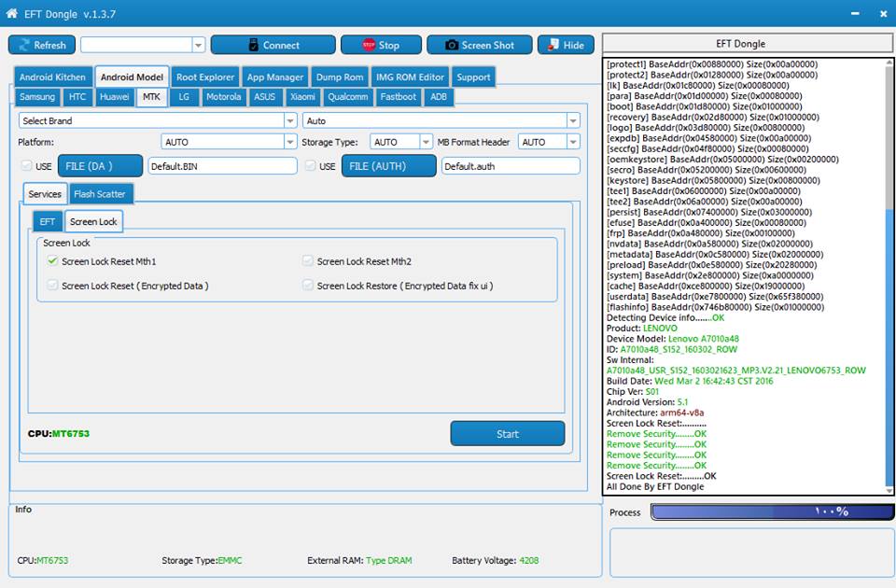Open the Fastboot tab
896x588 pixels.
pos(399,97)
